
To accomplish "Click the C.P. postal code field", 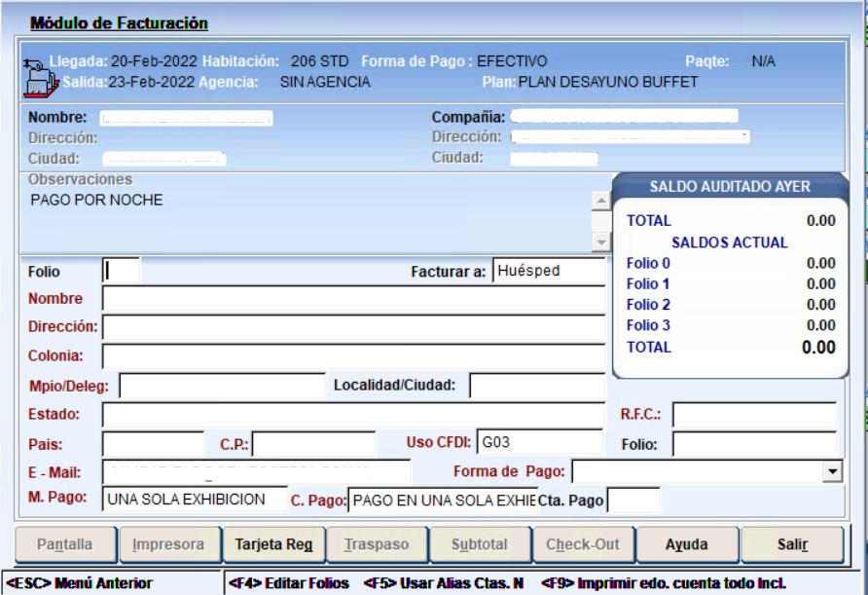I will (x=314, y=444).
